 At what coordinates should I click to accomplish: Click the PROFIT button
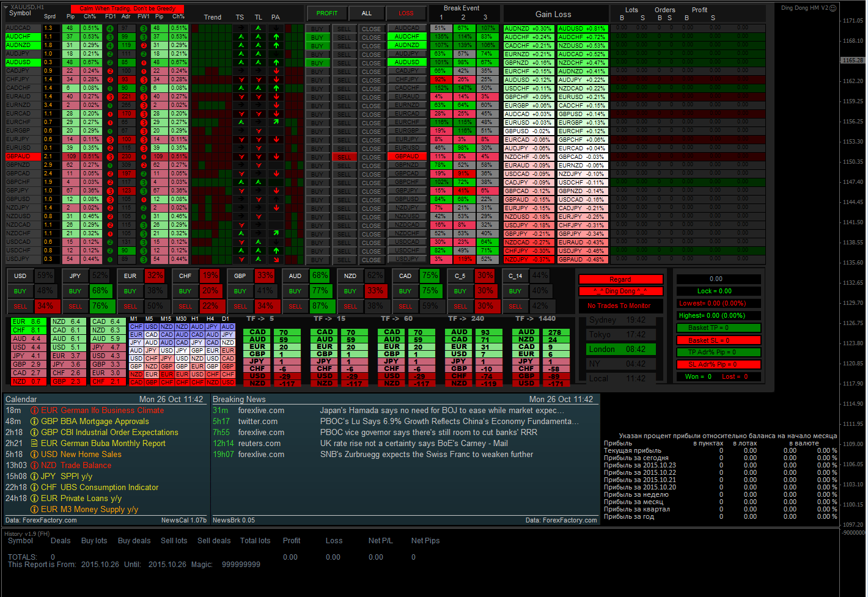point(327,13)
